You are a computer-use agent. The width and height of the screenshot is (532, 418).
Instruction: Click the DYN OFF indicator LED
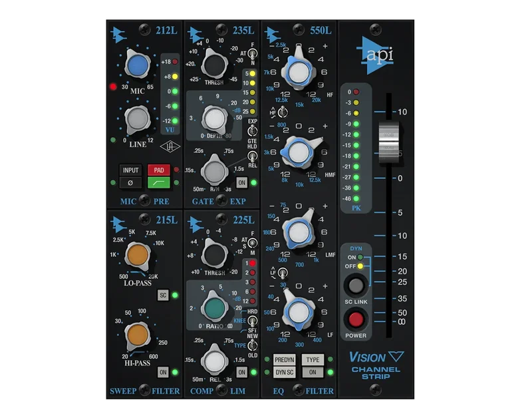pos(360,266)
